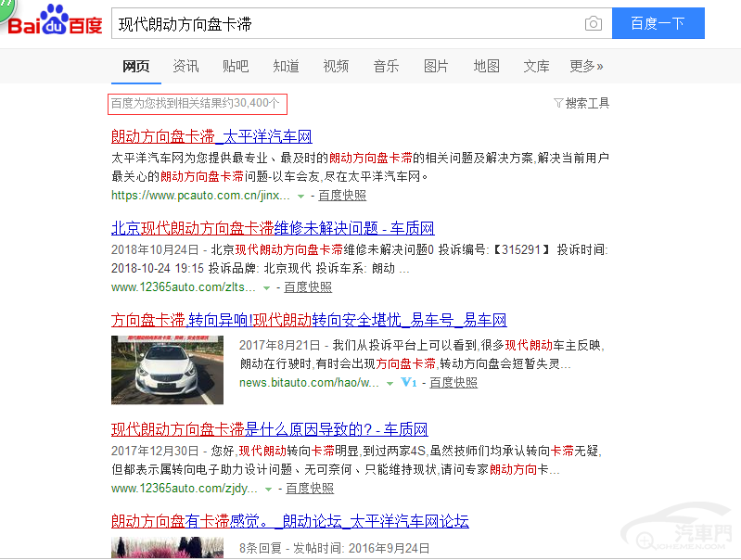Image resolution: width=741 pixels, height=560 pixels.
Task: Click the Baidu logo
Action: coord(56,20)
